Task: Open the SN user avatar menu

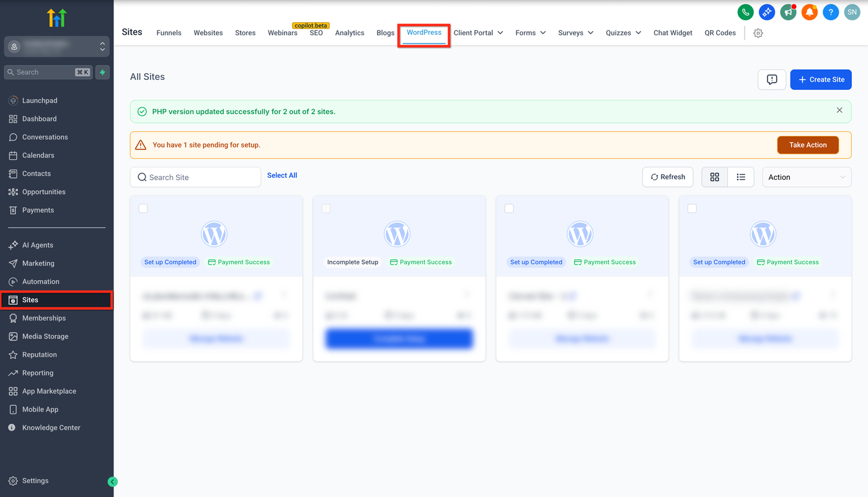Action: click(x=852, y=12)
